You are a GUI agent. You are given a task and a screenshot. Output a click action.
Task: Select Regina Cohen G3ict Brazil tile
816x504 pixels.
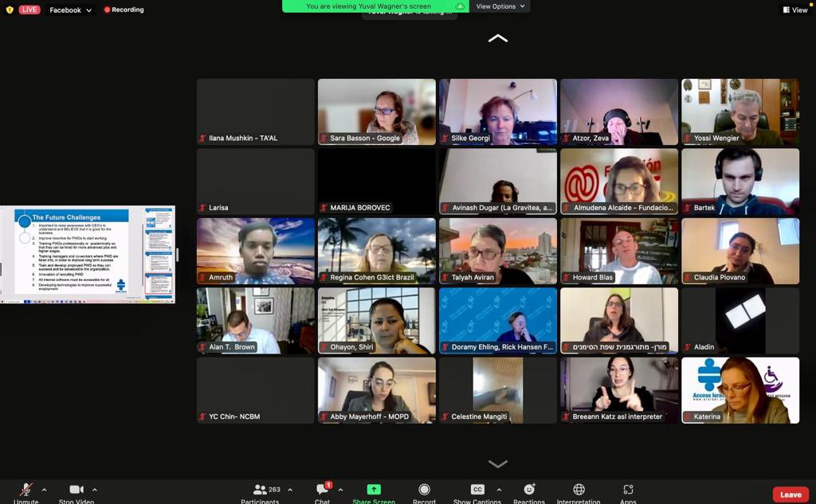pyautogui.click(x=377, y=252)
